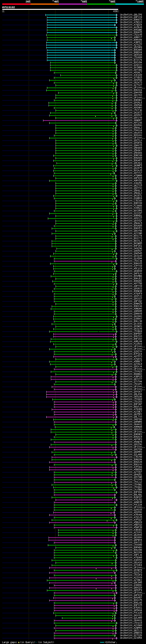Select the UniRef100_Q654U4 label
The image size is (146, 644).
tap(131, 610)
